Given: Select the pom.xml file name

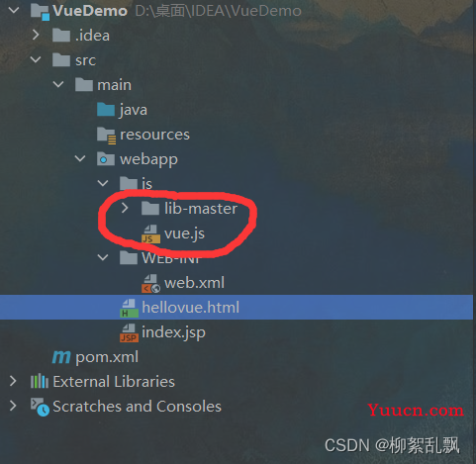Looking at the screenshot, I should point(107,357).
